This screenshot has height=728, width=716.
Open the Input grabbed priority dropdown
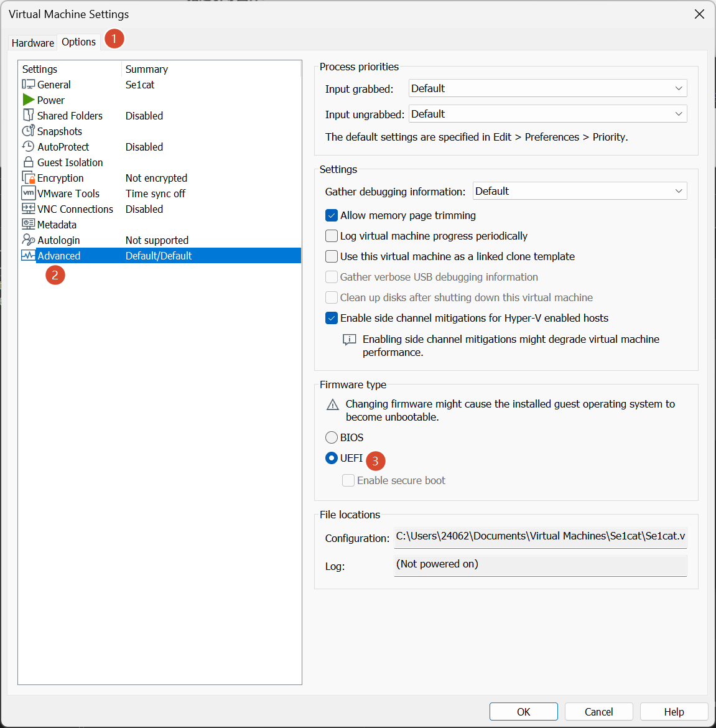pyautogui.click(x=547, y=88)
